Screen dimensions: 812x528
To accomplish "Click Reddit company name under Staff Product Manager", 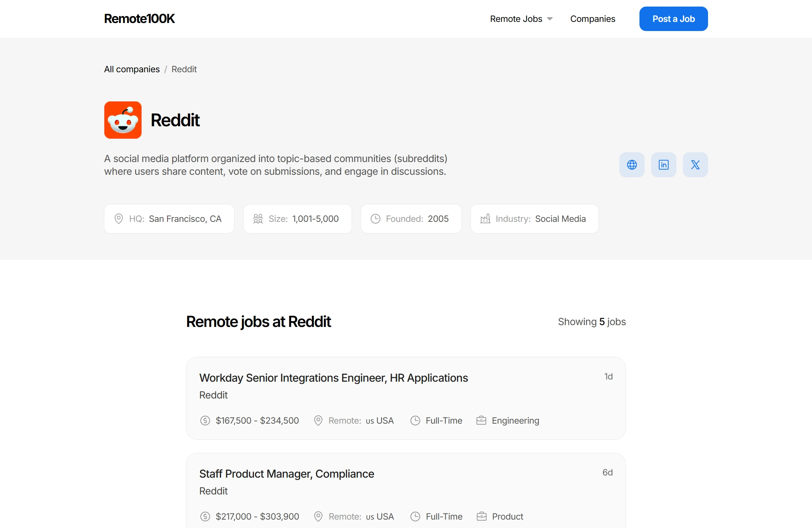I will coord(213,491).
